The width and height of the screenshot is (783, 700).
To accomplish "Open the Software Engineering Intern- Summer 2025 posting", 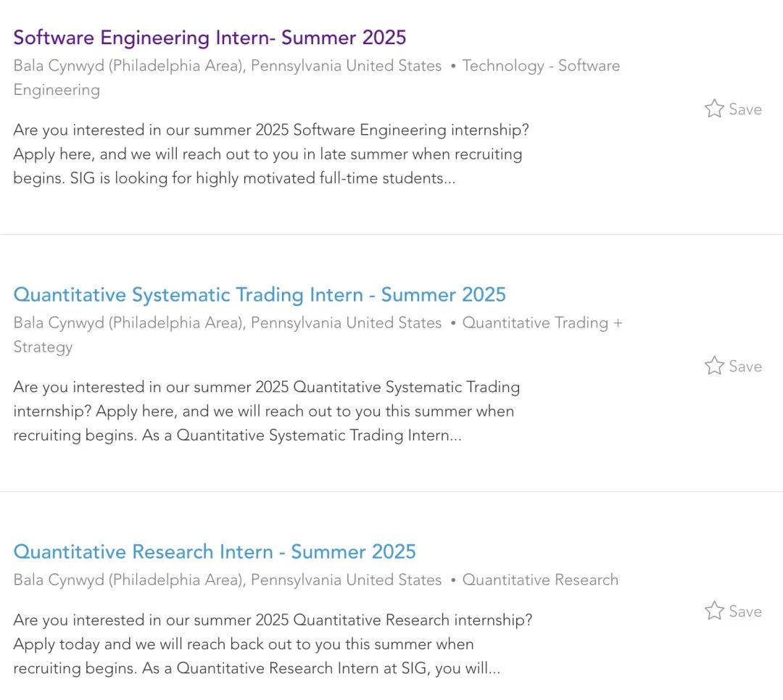I will tap(210, 38).
